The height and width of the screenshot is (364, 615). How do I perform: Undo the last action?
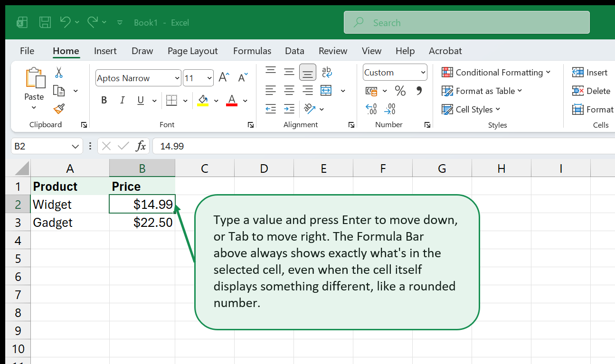tap(66, 22)
